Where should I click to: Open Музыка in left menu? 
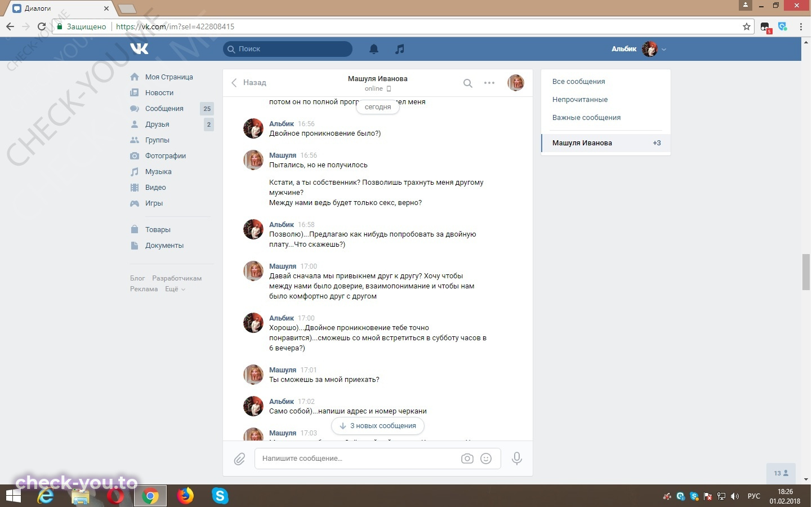(158, 172)
